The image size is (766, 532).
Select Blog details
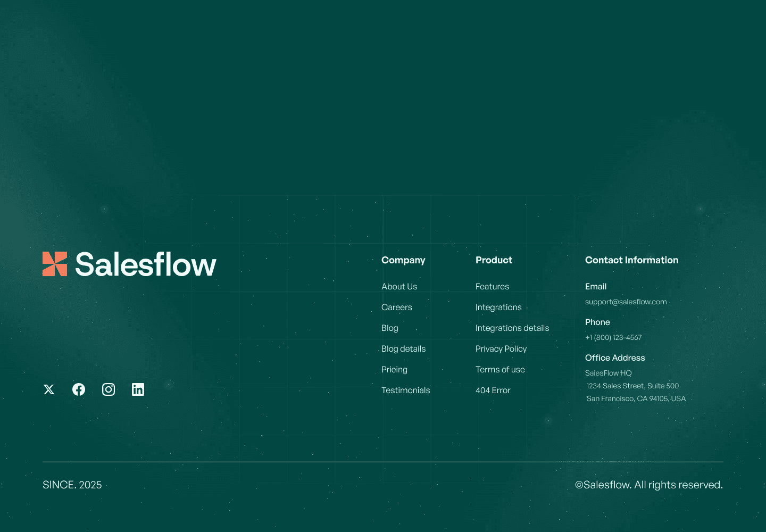coord(403,348)
